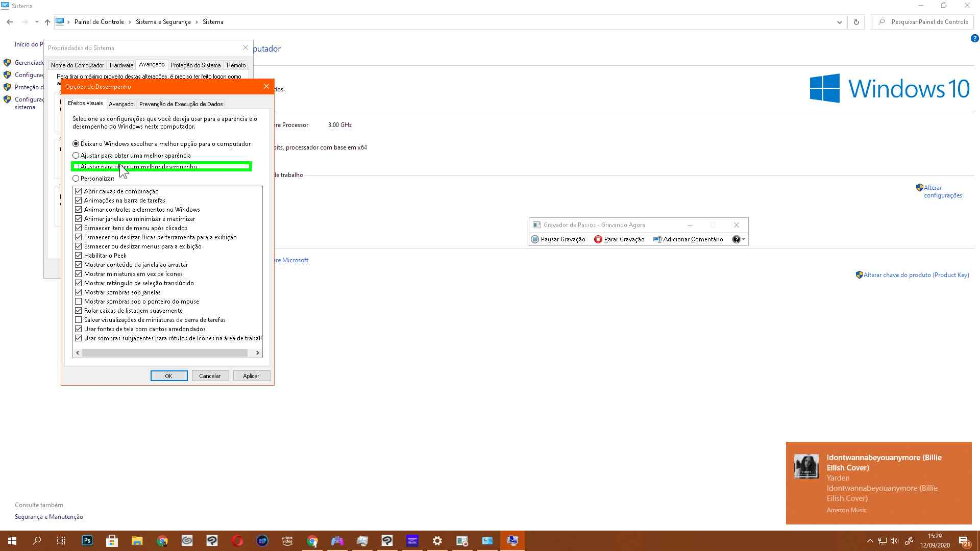Enable Mostrar sombras sob ponteiro do mouse
The image size is (980, 551).
(79, 302)
